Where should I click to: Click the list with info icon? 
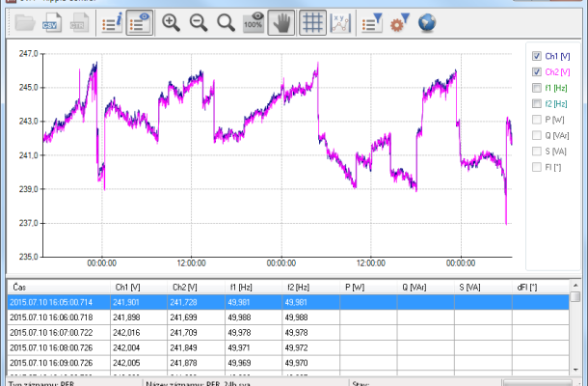point(112,21)
